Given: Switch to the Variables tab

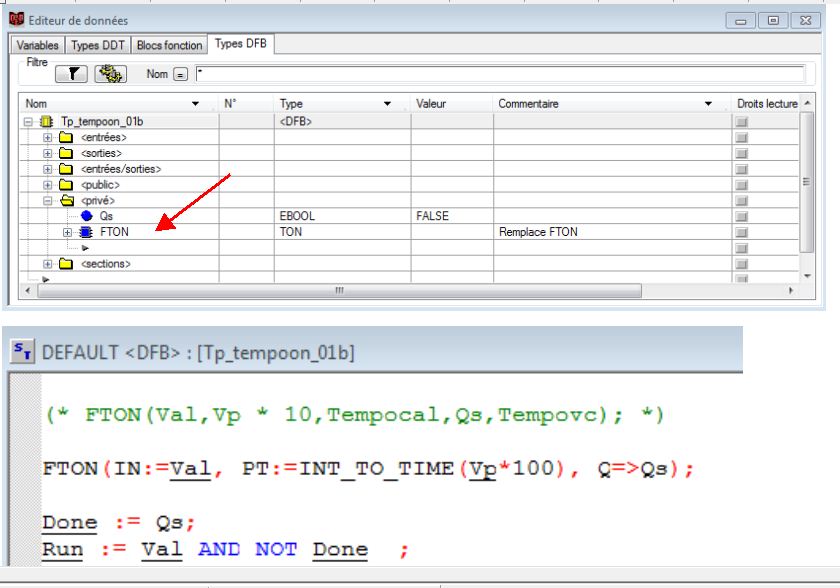Looking at the screenshot, I should click(37, 45).
